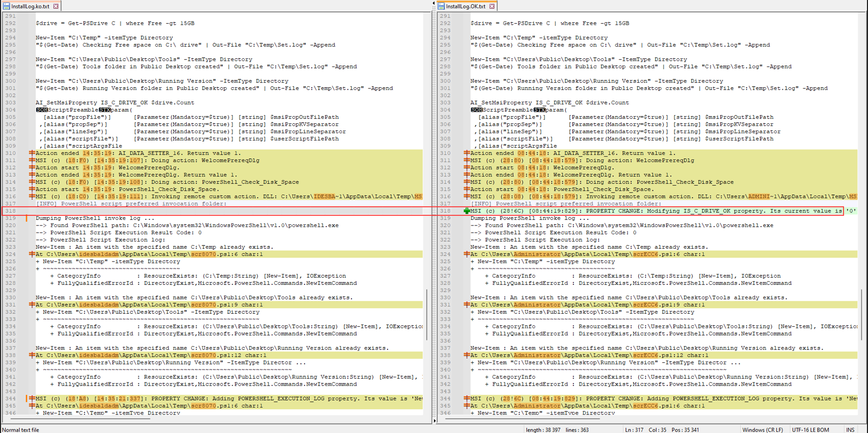This screenshot has height=433, width=868.
Task: Click the small left arrow above the pane splitter
Action: [x=433, y=3]
